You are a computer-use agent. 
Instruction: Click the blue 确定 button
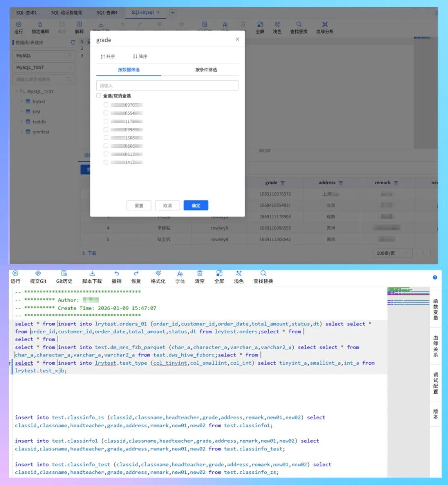click(196, 205)
